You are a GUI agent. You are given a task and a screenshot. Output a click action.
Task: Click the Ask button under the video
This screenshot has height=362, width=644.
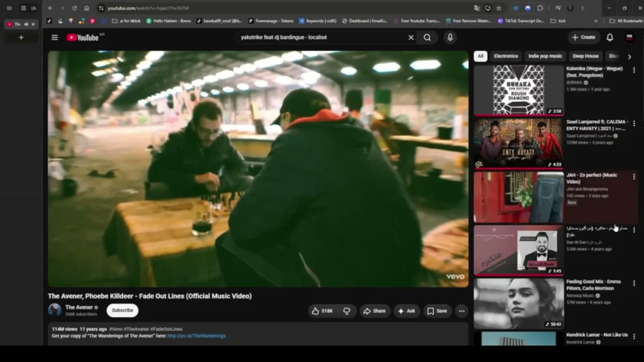click(x=407, y=311)
